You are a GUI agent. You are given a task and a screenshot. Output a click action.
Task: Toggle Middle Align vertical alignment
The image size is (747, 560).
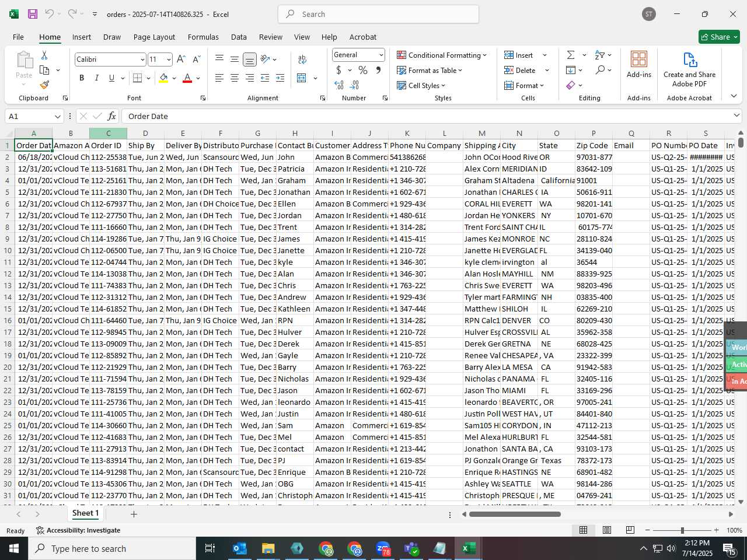235,59
